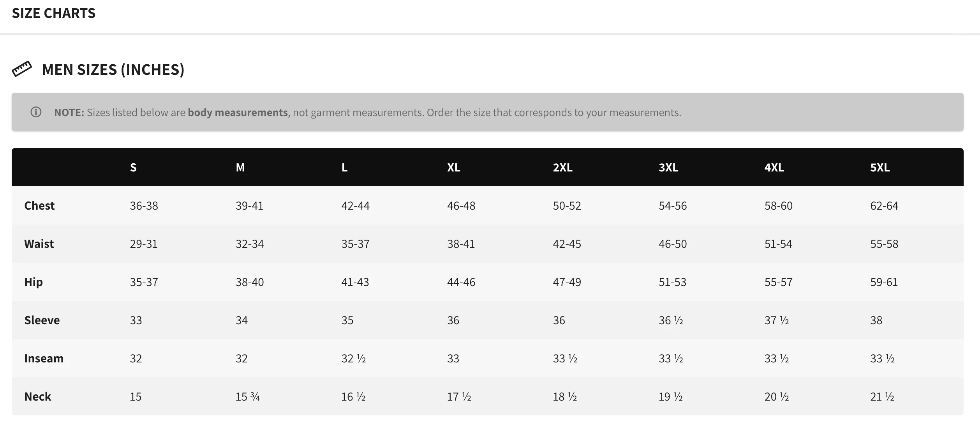Select the 37 ½ sleeve measurement cell
This screenshot has width=980, height=431.
click(777, 320)
